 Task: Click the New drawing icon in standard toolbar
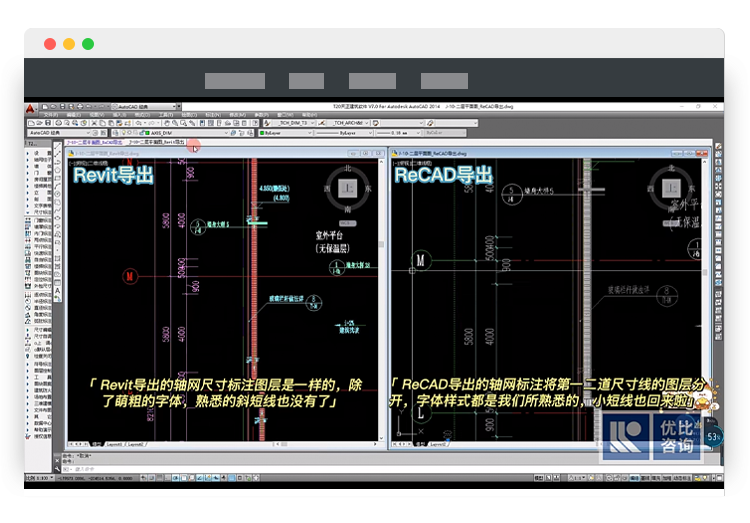(x=31, y=123)
